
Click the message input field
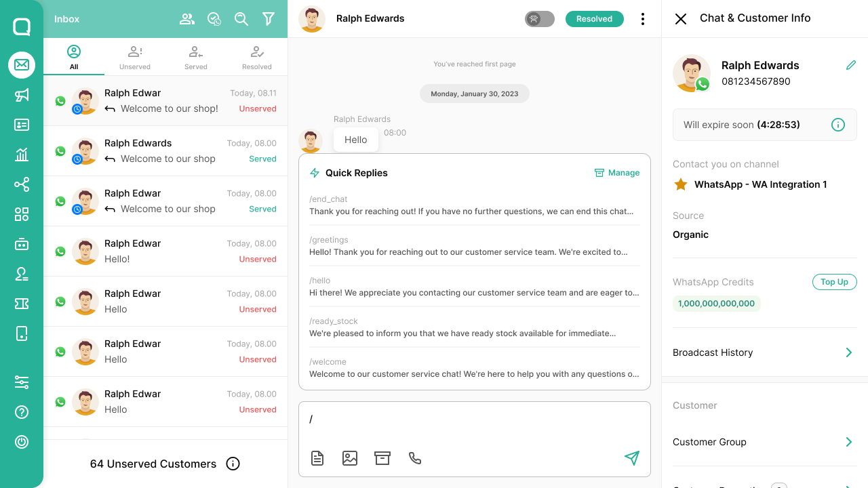[x=475, y=420]
